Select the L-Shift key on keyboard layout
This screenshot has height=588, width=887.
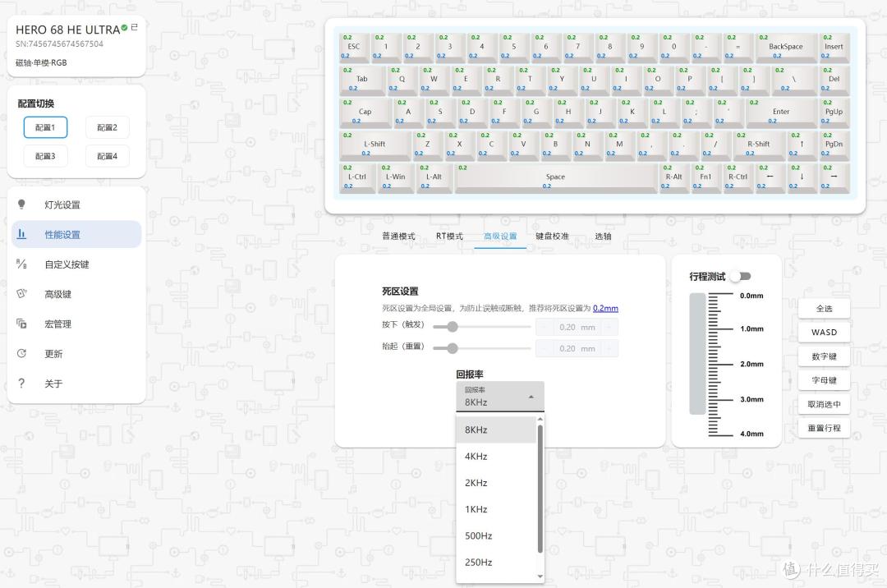[375, 145]
